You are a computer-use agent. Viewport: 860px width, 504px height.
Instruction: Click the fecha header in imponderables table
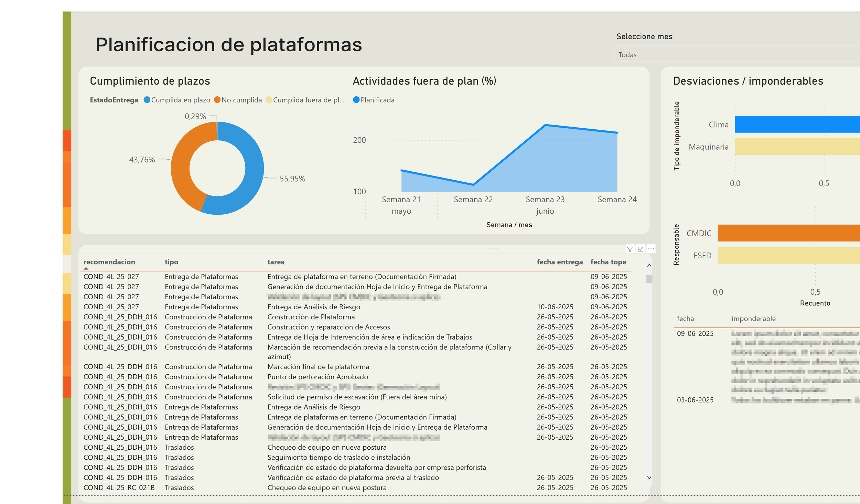click(685, 319)
